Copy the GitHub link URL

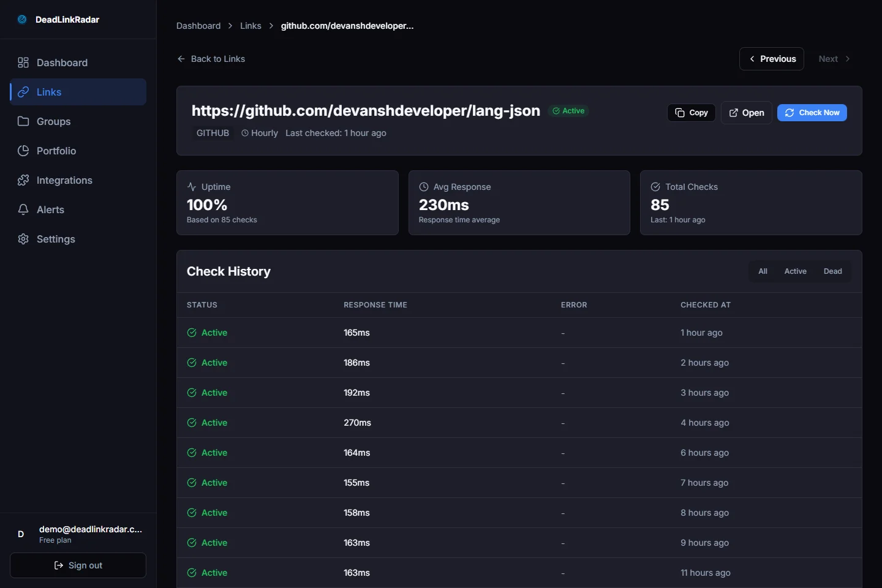[x=691, y=113]
